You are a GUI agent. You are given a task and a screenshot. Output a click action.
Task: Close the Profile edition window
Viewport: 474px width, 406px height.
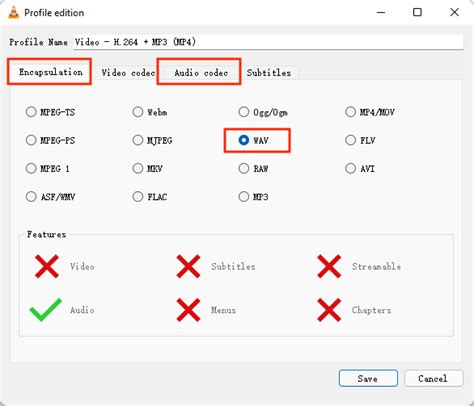coord(454,13)
